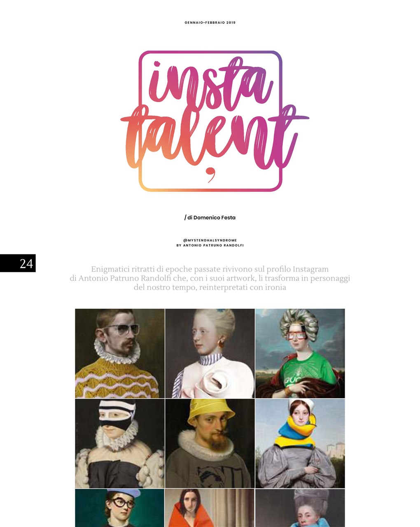Click the comma mark below the logo
This screenshot has width=420, height=527.
(210, 175)
